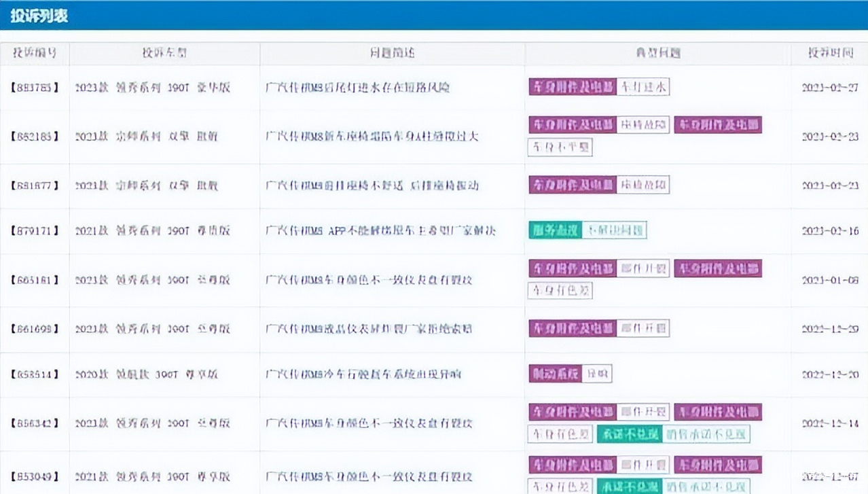Click the 车灯进水 tag in first row
The image size is (868, 494).
[x=643, y=87]
